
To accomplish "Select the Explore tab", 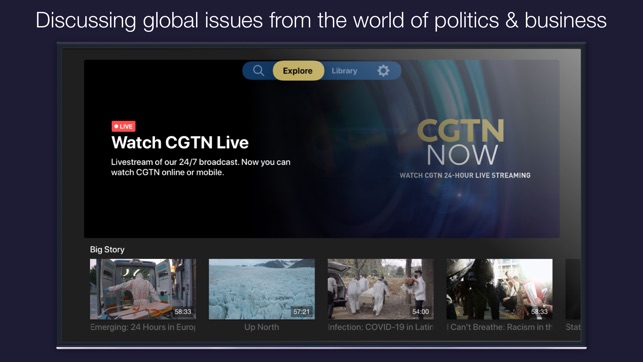I will click(298, 71).
